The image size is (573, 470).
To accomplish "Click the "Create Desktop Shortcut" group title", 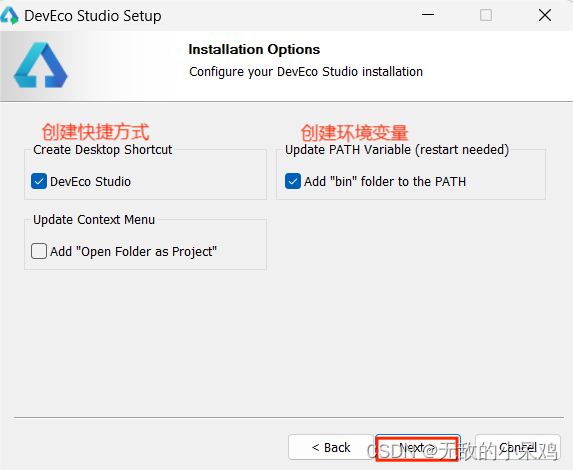I will (x=102, y=149).
